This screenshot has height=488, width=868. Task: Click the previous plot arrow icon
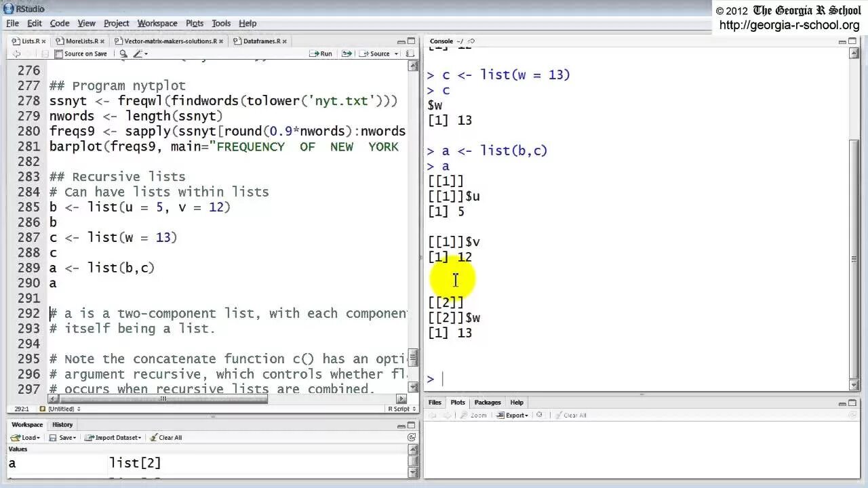pyautogui.click(x=434, y=415)
